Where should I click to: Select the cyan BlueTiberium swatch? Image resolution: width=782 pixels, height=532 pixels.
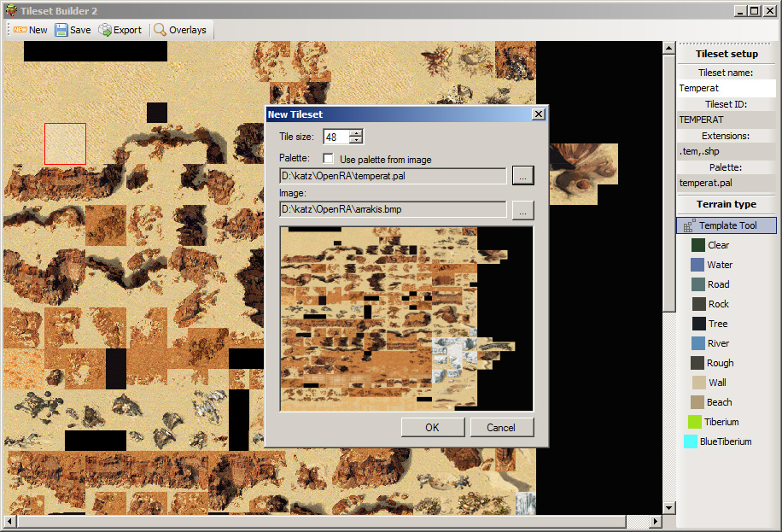click(691, 441)
